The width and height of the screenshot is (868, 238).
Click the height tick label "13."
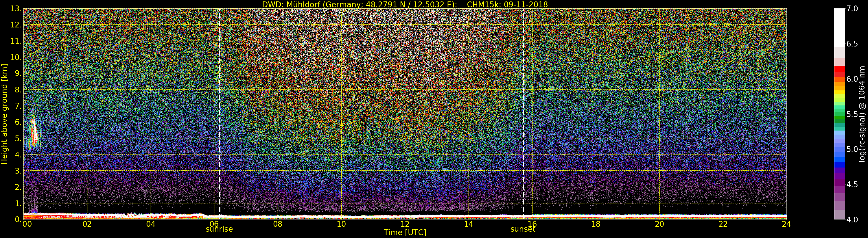pos(16,9)
